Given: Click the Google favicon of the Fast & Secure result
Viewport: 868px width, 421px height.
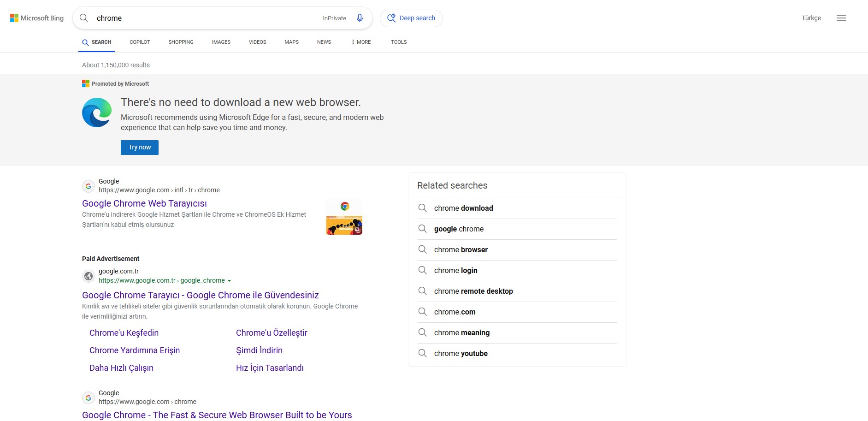Looking at the screenshot, I should pos(89,398).
